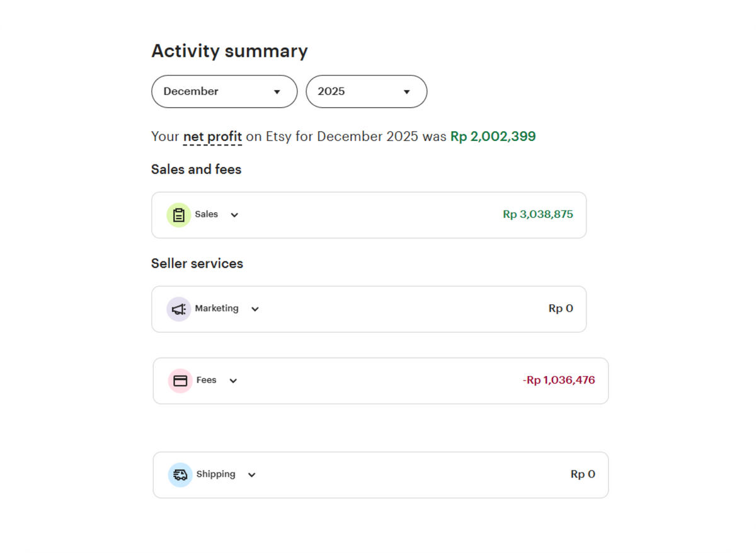Click the underlined net profit link
Screen dimensions: 756x553
(x=212, y=137)
